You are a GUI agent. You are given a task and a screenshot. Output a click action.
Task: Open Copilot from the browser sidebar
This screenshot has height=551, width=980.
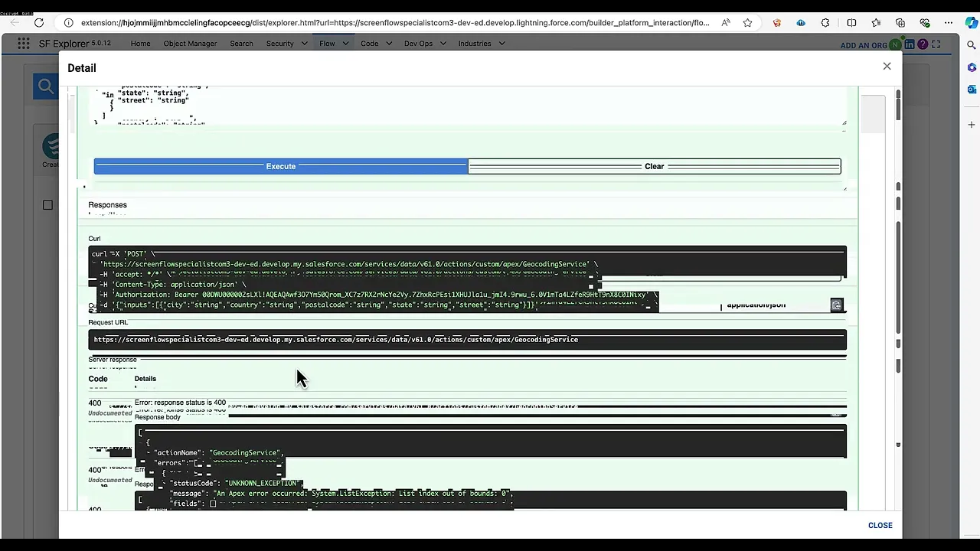click(x=971, y=23)
